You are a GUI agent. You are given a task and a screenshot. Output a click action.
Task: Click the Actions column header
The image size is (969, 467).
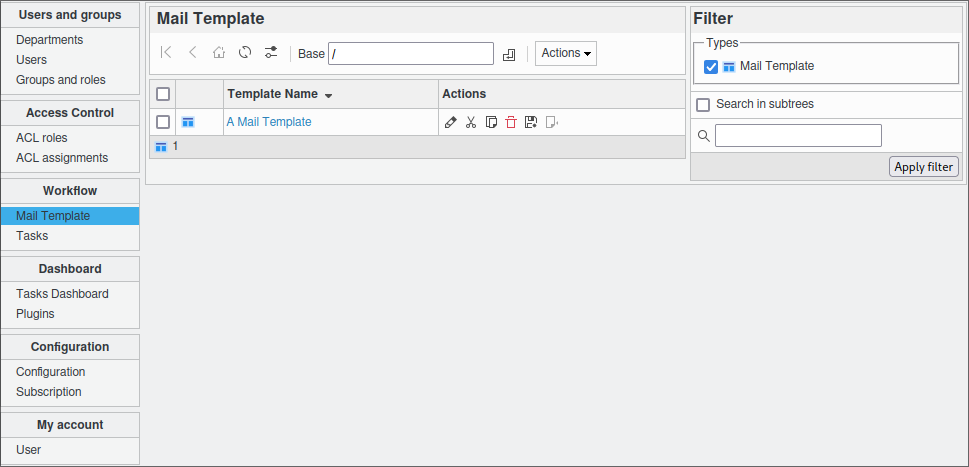(x=464, y=94)
